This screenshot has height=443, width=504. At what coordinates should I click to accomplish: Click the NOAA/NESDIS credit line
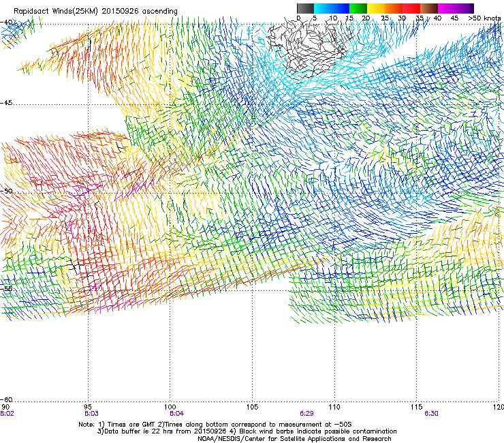(294, 439)
